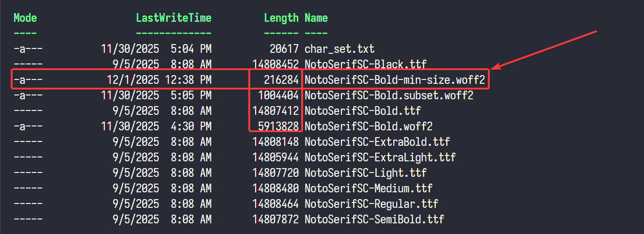
Task: Select the NotoSerifSC-Regular.ttf file name
Action: pyautogui.click(x=371, y=204)
